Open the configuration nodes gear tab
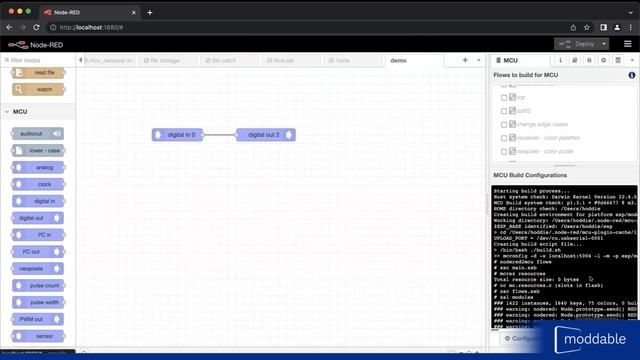Viewport: 640px width, 360px height. point(604,60)
